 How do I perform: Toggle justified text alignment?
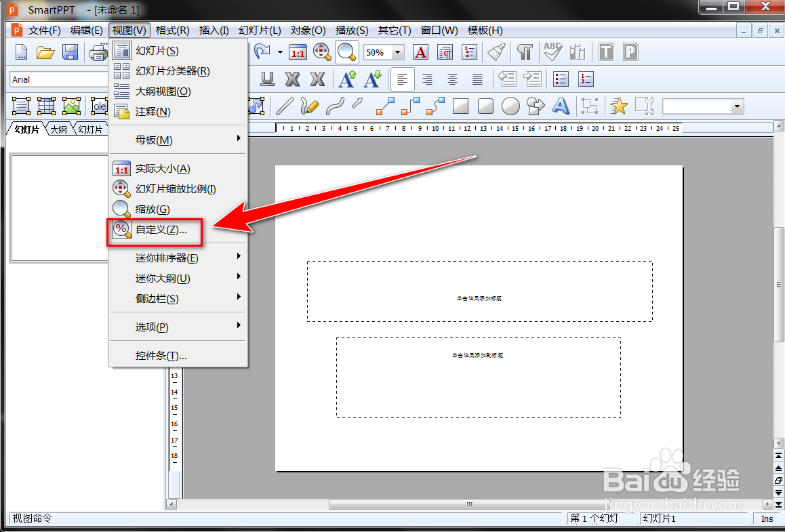[x=478, y=79]
